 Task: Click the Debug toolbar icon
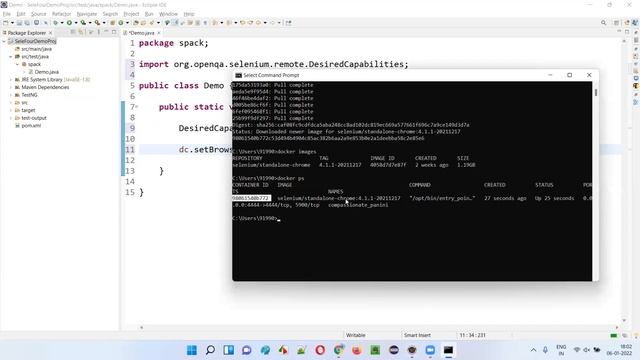tap(56, 23)
